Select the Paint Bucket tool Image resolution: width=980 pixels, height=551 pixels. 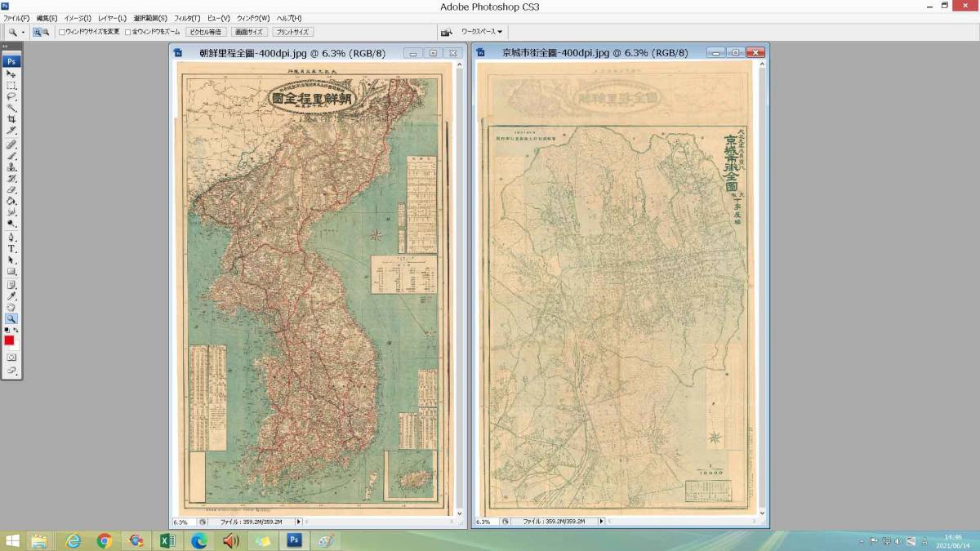[x=11, y=200]
